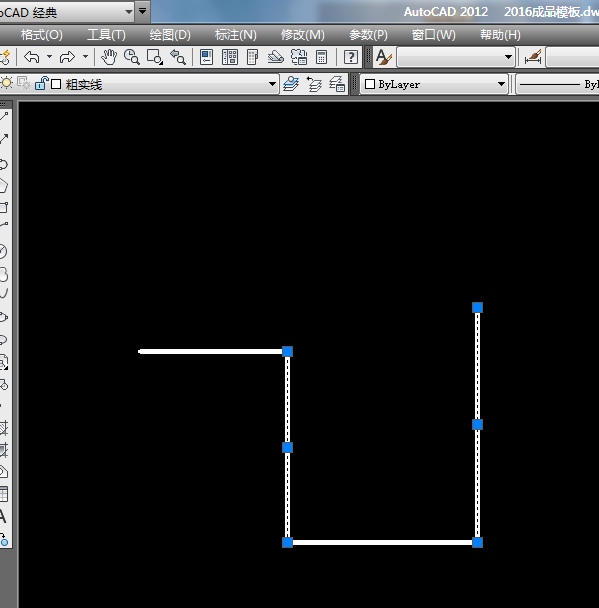Open the Markup Set Manager icon
599x608 pixels.
tap(299, 57)
